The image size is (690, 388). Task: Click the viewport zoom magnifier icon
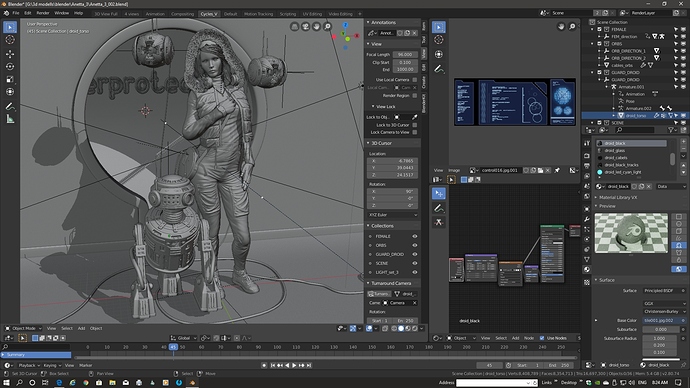(x=327, y=27)
